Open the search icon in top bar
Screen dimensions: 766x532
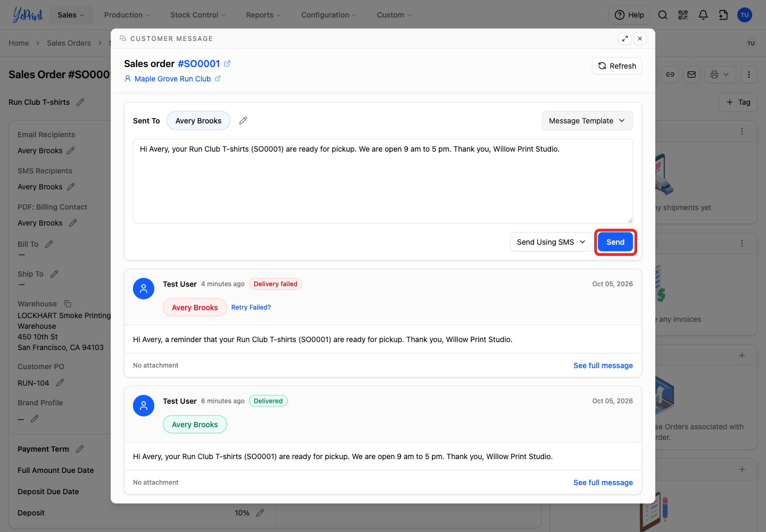663,15
